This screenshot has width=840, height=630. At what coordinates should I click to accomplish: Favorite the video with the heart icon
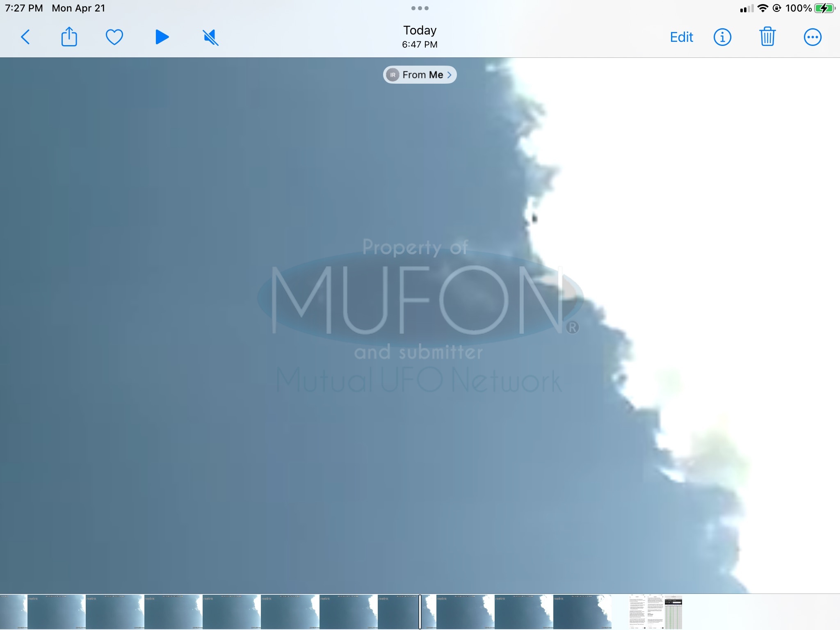[114, 37]
